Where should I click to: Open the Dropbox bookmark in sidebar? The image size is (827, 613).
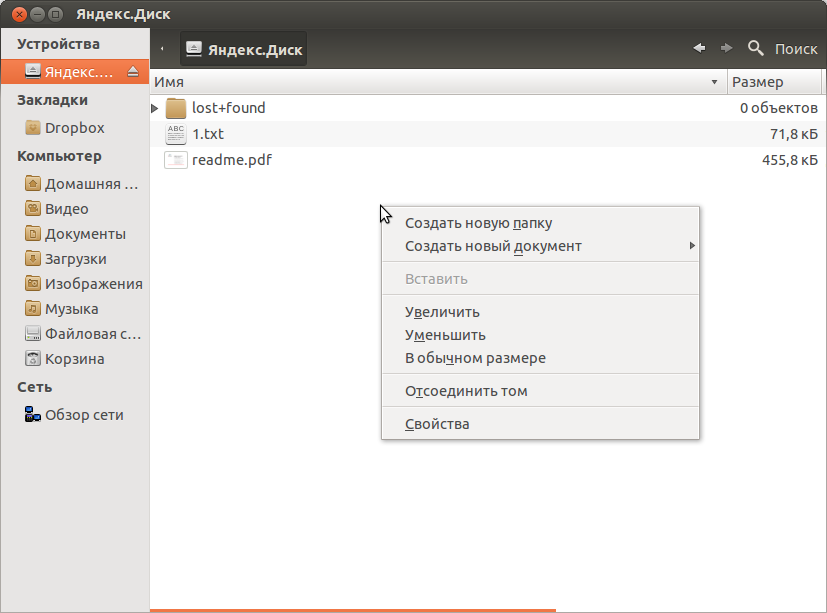pyautogui.click(x=74, y=128)
